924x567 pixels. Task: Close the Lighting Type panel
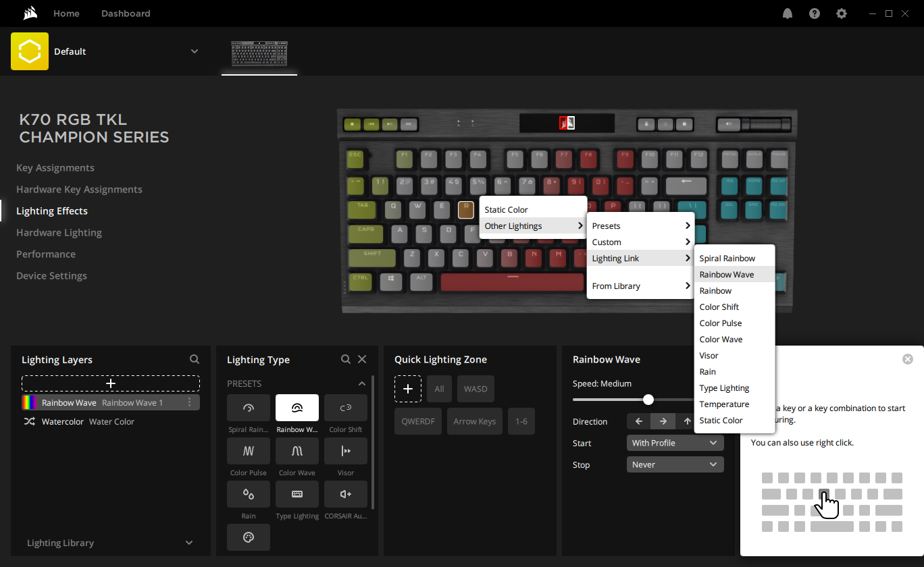pyautogui.click(x=362, y=359)
